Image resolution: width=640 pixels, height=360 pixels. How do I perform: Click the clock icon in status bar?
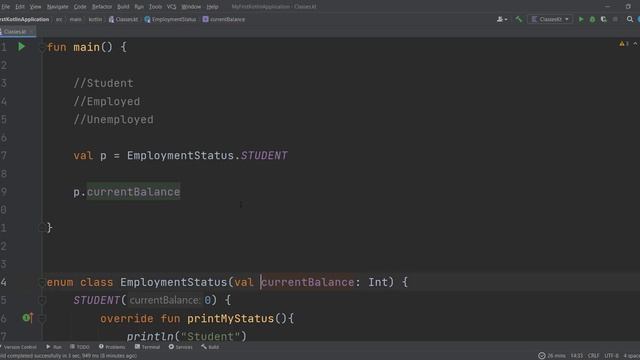[542, 356]
